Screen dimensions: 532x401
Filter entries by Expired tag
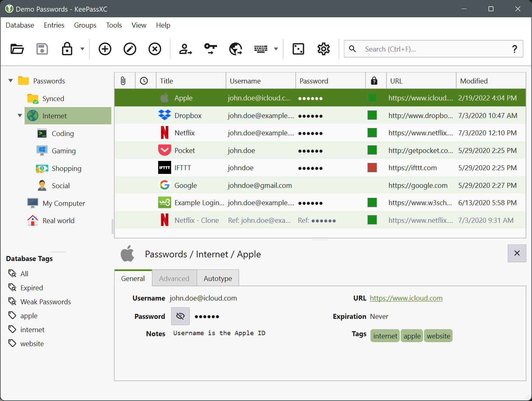pyautogui.click(x=32, y=288)
